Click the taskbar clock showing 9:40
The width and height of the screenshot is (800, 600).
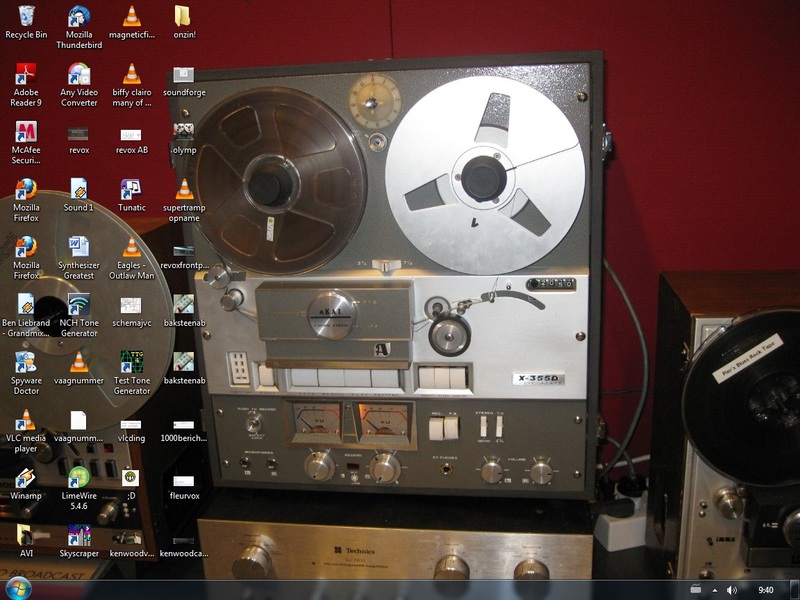click(x=766, y=590)
